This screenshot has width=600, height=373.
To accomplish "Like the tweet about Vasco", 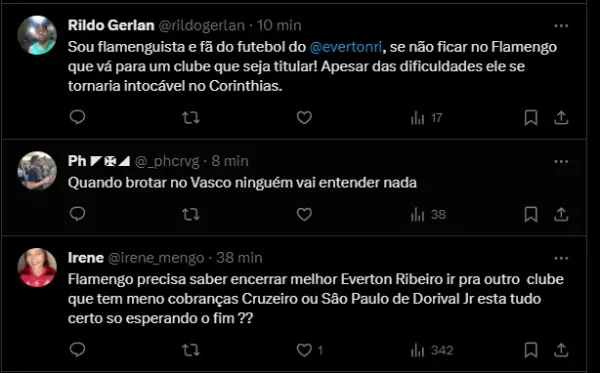I will tap(304, 214).
